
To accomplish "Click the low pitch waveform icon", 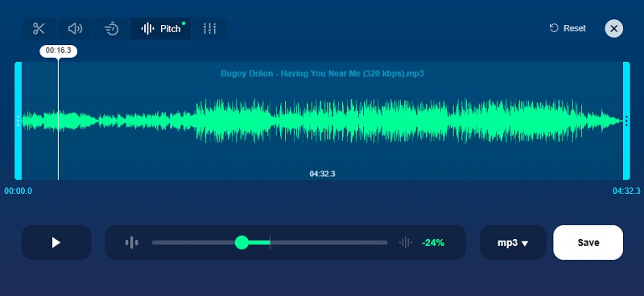I will pyautogui.click(x=131, y=243).
